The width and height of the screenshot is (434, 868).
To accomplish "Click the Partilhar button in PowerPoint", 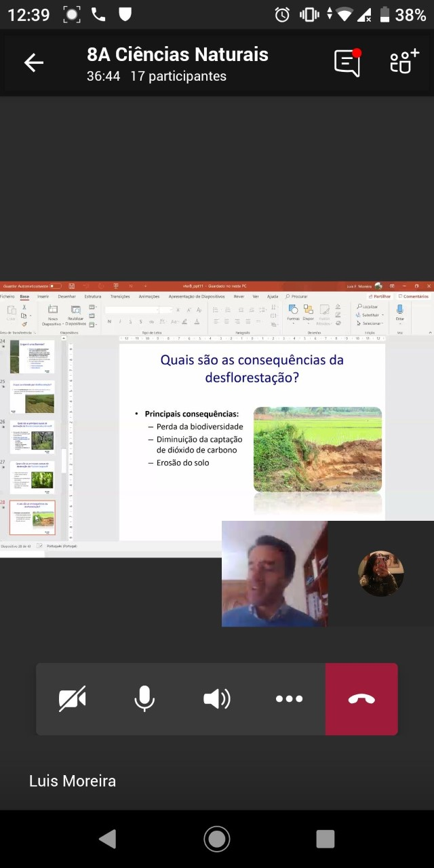I will tap(380, 296).
